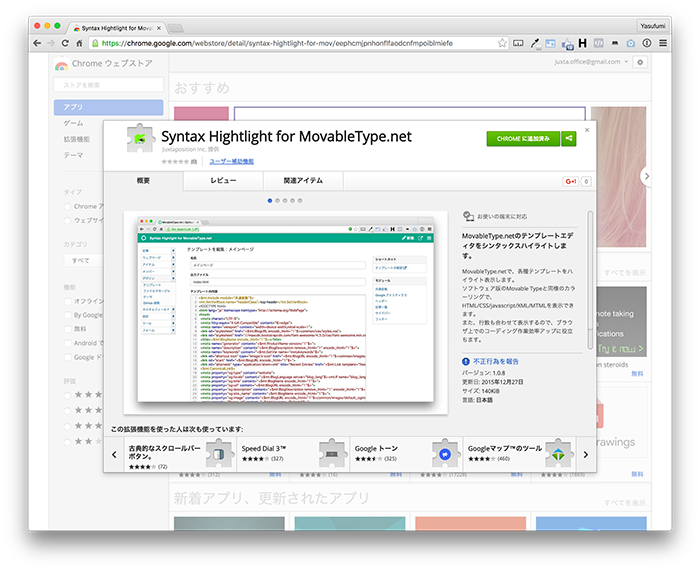The width and height of the screenshot is (700, 571).
Task: Click the share button beside CHROME に追加済み
Action: point(568,138)
